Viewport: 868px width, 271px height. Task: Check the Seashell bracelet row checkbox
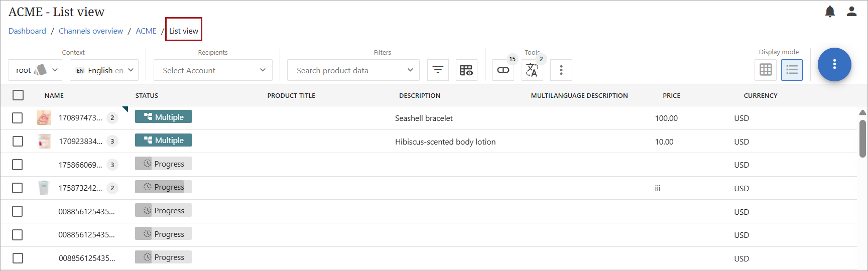[x=18, y=118]
